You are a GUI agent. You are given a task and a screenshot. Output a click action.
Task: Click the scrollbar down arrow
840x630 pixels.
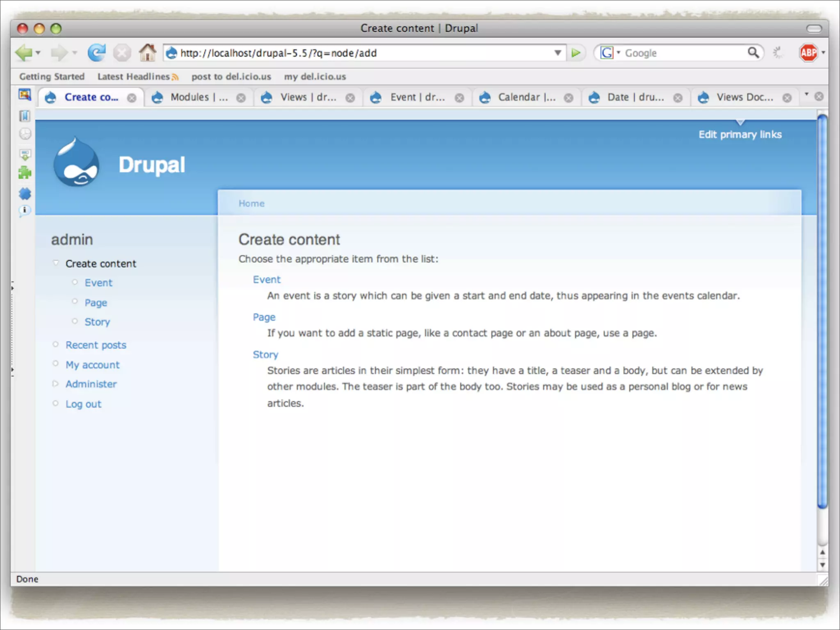(x=822, y=565)
